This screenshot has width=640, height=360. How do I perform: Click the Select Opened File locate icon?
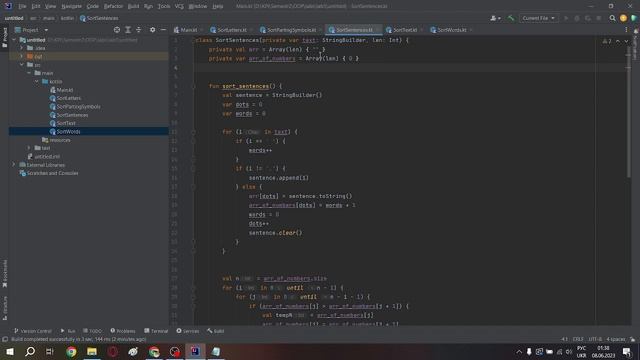[117, 30]
